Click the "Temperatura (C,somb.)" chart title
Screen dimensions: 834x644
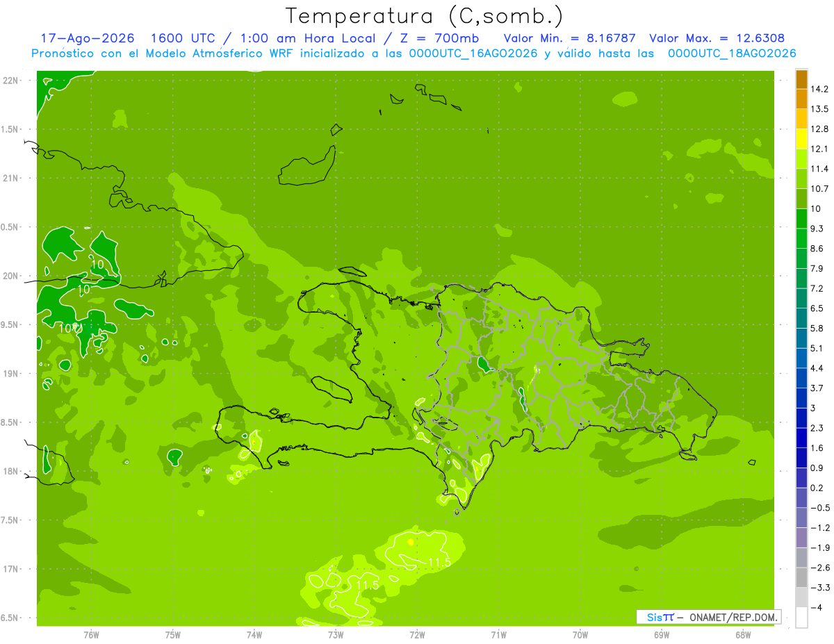click(x=425, y=16)
